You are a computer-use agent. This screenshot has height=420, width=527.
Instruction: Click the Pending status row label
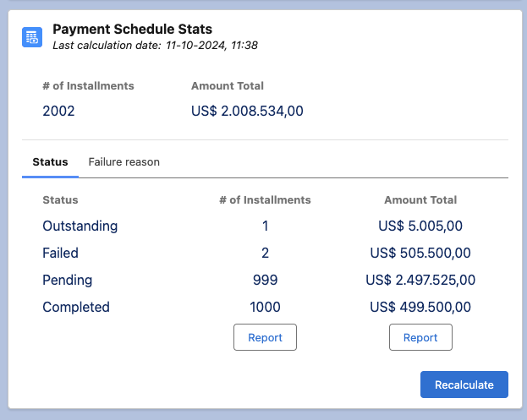pos(68,280)
